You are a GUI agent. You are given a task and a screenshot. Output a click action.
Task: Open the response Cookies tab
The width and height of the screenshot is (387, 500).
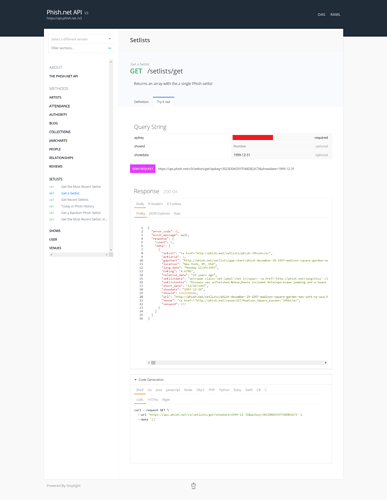pyautogui.click(x=174, y=204)
